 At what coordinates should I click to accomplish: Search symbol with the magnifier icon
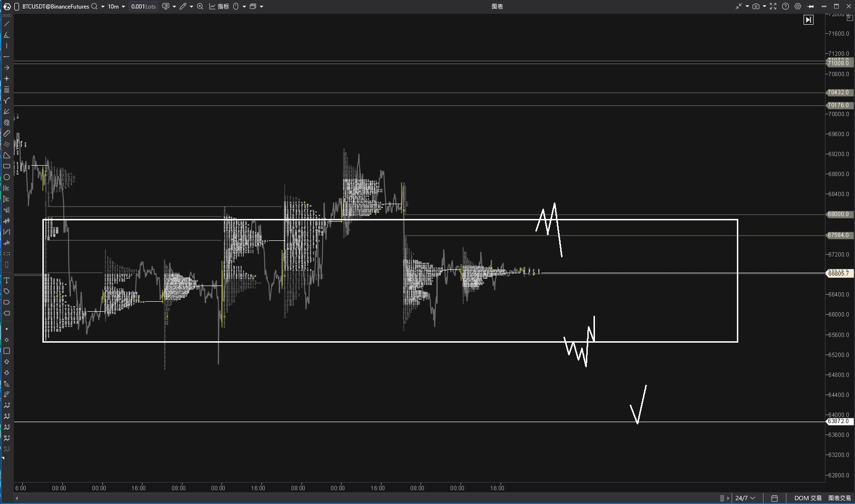click(x=94, y=6)
